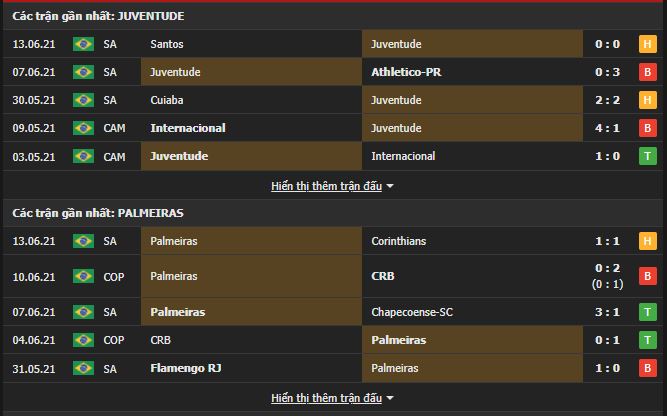Screen dimensions: 667x416
Task: Expand more Juventude matches dropdown arrow
Action: click(x=390, y=186)
